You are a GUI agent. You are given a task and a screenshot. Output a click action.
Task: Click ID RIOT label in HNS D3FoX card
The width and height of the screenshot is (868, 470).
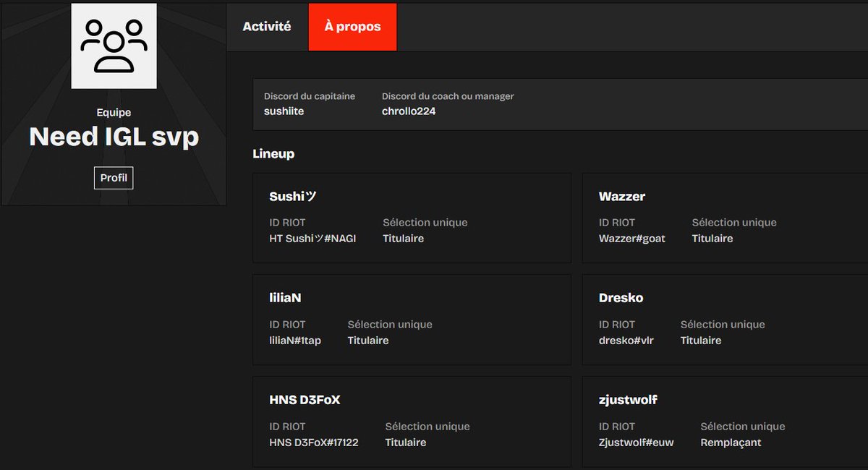(x=287, y=427)
